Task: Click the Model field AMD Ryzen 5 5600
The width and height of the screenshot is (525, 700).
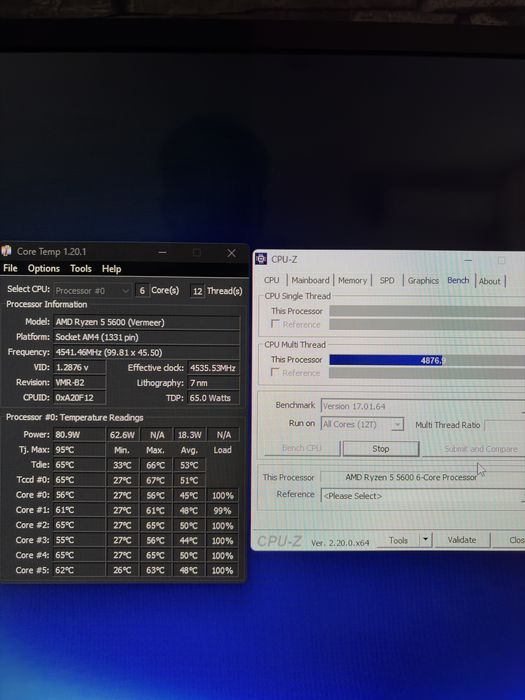Action: point(146,322)
